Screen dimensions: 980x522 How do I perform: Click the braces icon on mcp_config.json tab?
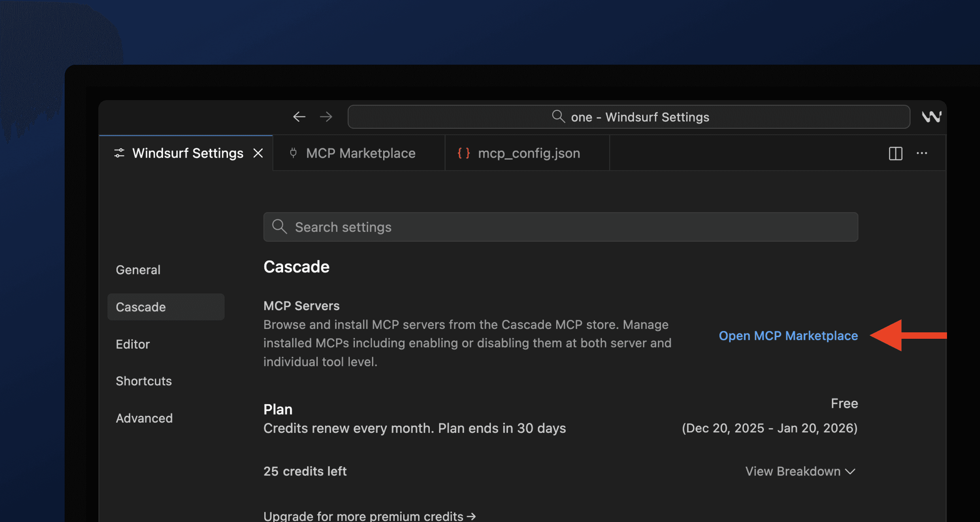[464, 153]
